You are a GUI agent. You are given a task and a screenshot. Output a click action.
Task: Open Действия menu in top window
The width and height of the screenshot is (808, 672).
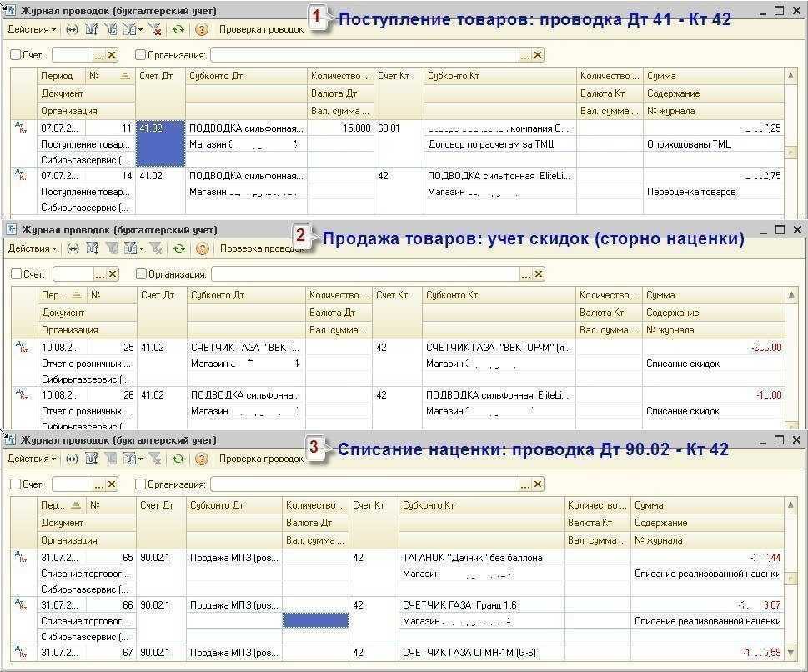(32, 29)
